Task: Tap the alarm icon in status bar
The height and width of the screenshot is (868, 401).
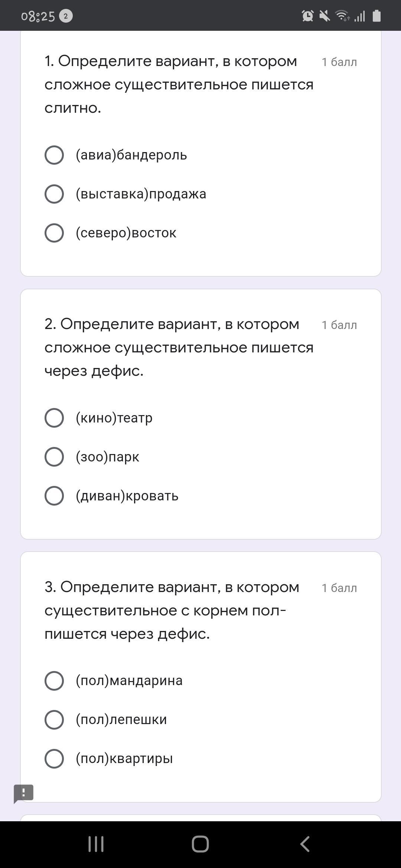Action: 307,16
